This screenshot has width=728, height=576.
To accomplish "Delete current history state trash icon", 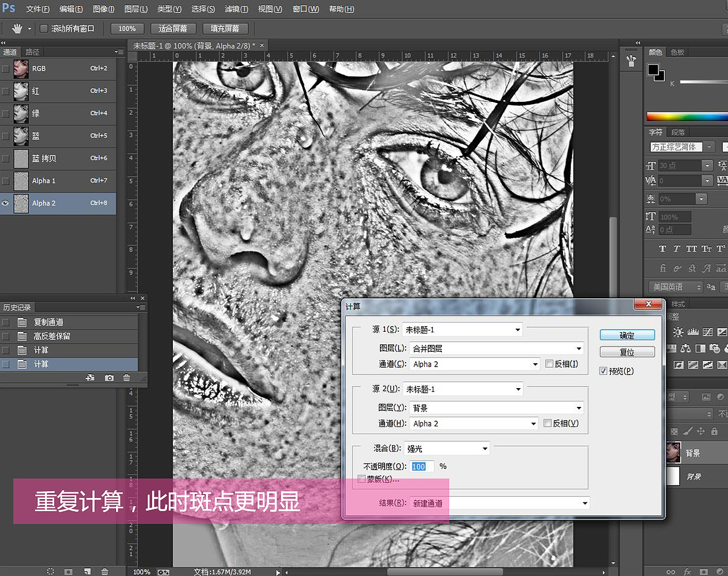I will point(126,378).
